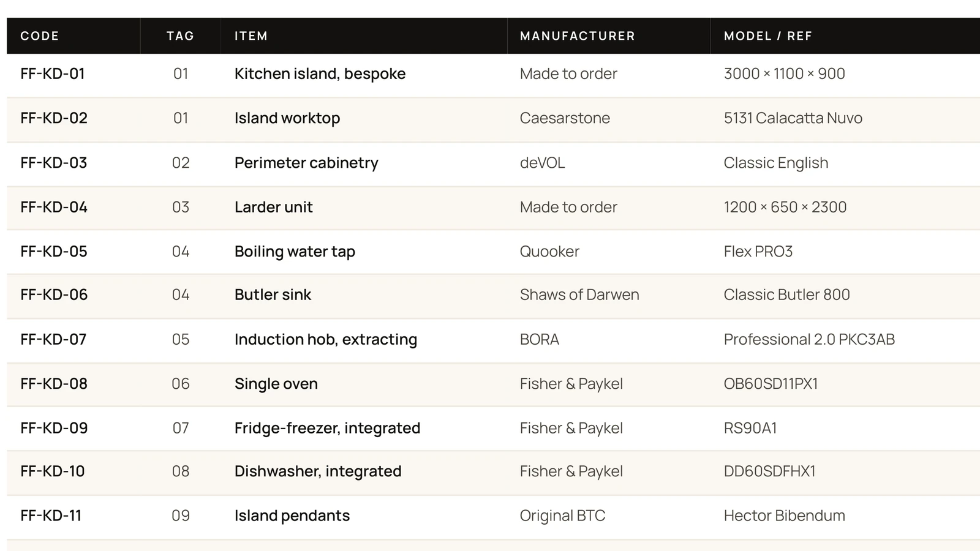Click item 'Dishwasher, integrated'
The image size is (980, 551).
pos(318,471)
